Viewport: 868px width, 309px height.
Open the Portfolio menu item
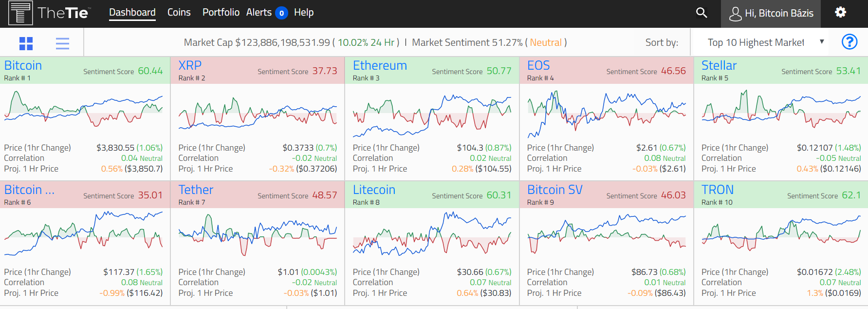click(221, 13)
